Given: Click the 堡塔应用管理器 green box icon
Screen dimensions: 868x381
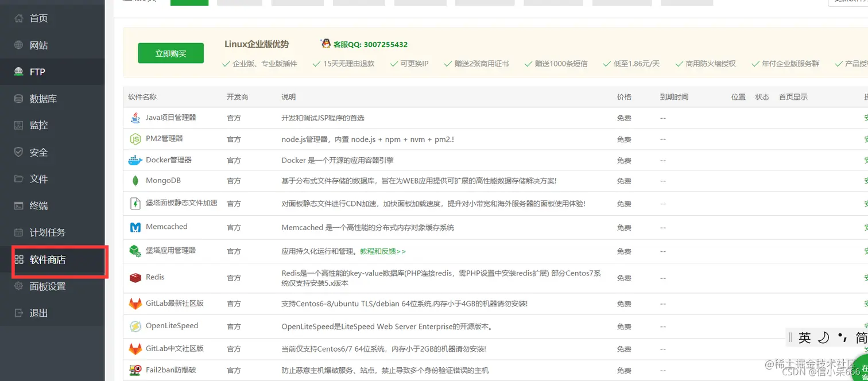Looking at the screenshot, I should coord(134,251).
